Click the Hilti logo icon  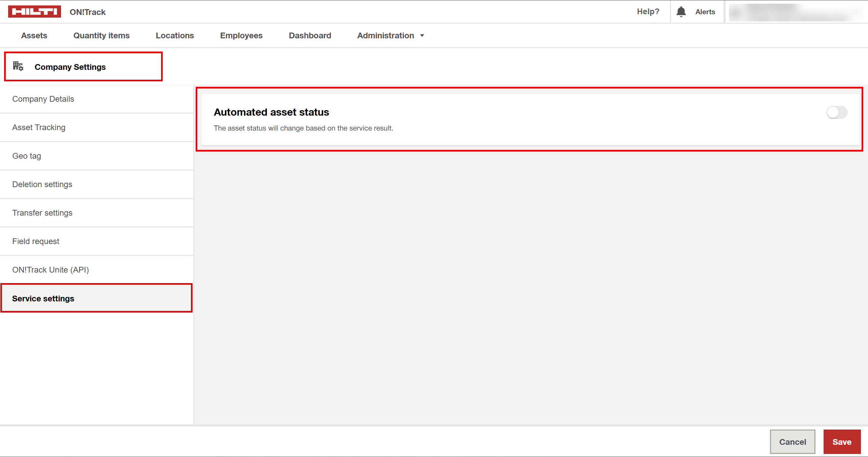[x=34, y=12]
